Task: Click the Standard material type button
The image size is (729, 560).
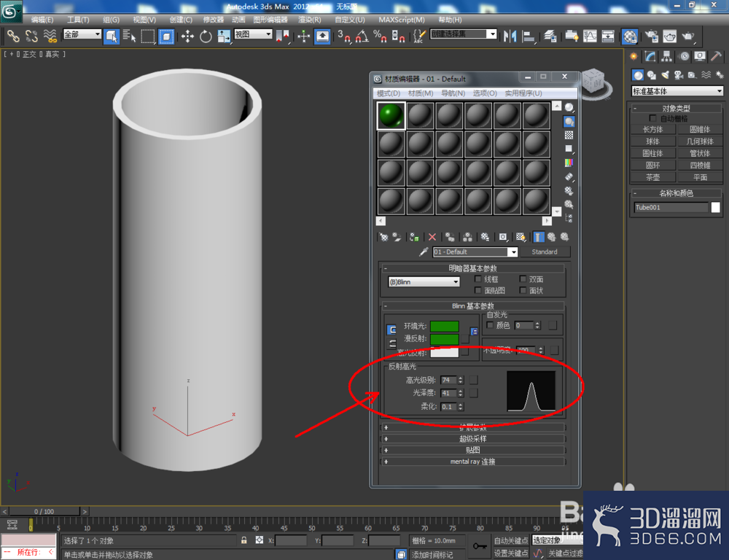Action: pos(545,252)
